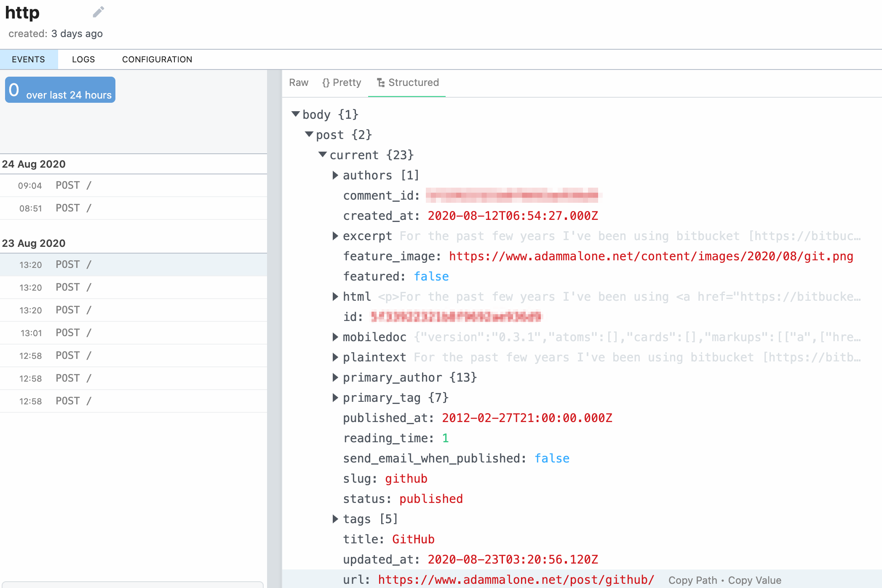Expand the mobiledoc field

click(335, 337)
